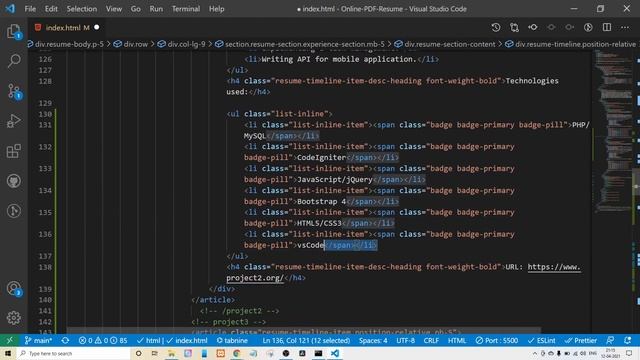Open the Windows Action Center icon

pyautogui.click(x=629, y=353)
